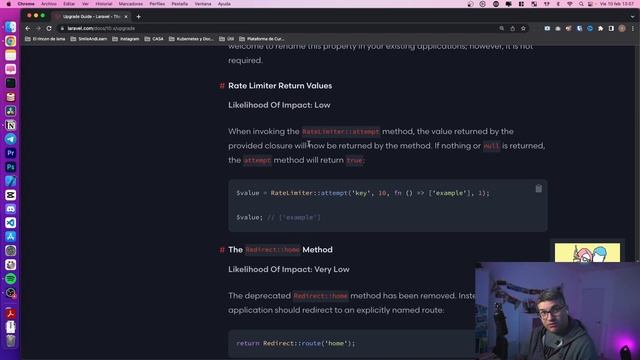
Task: Open the Ayuda menu
Action: pos(224,4)
